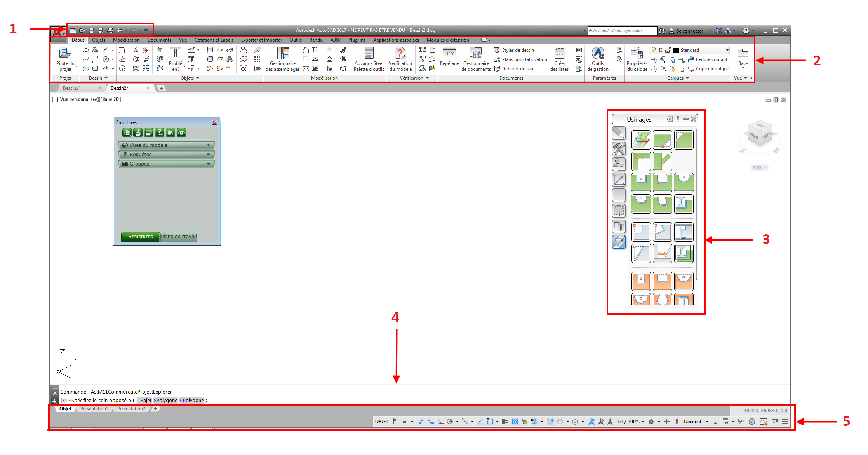Viewport: 868px width, 455px height.
Task: Click the Repérage numbering icon
Action: pyautogui.click(x=449, y=53)
